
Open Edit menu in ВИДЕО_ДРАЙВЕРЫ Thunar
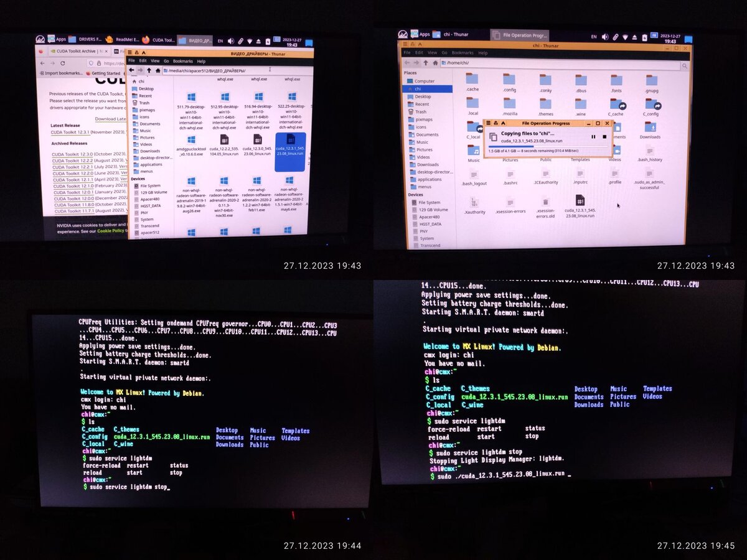coord(143,61)
